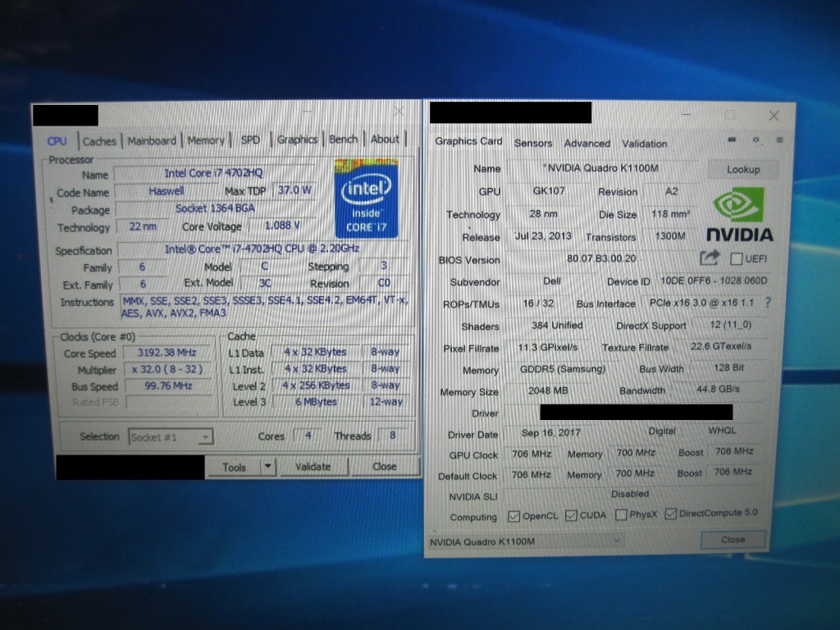Click the Cores value 4
Screen dimensions: 840x630
point(308,436)
